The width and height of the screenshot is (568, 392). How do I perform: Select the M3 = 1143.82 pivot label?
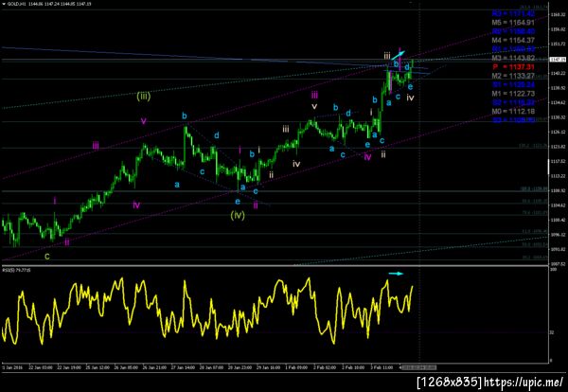(513, 59)
